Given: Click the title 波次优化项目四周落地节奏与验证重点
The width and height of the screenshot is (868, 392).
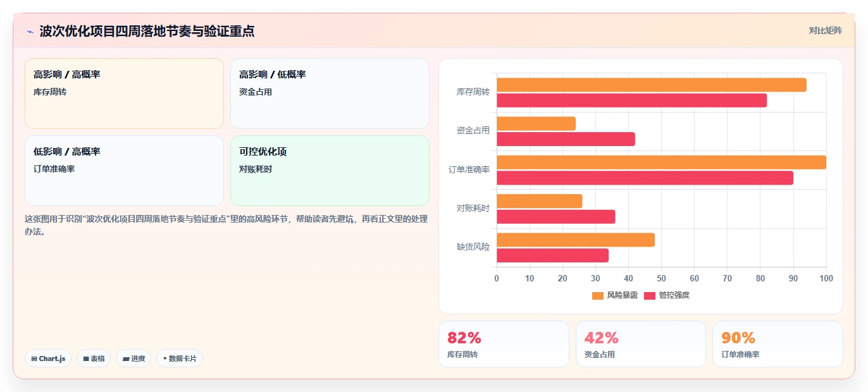Looking at the screenshot, I should pos(147,31).
